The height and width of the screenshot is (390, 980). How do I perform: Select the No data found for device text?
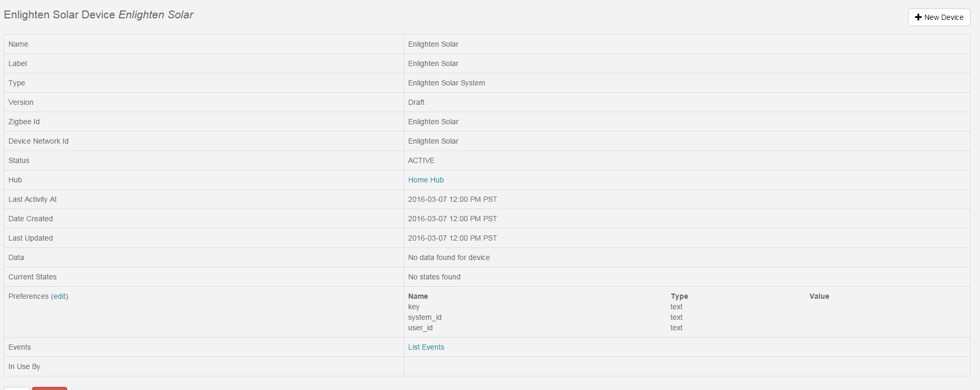click(449, 257)
